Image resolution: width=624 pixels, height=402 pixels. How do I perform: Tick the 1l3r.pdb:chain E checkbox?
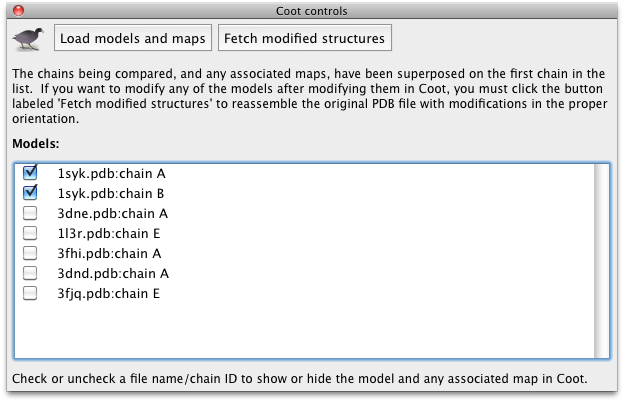click(x=30, y=233)
